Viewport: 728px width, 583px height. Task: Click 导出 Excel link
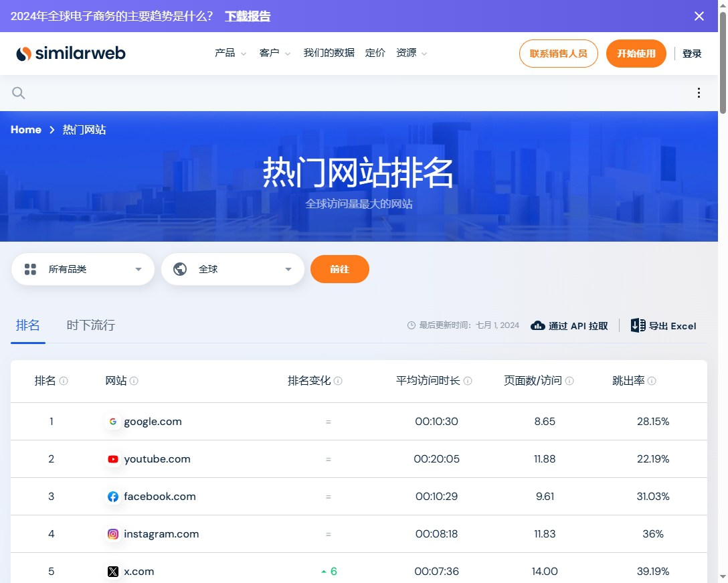[x=664, y=326]
